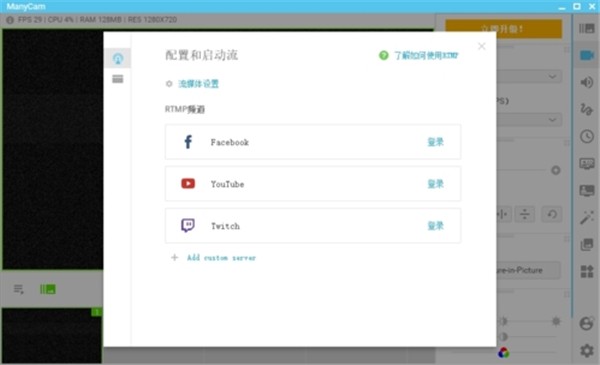Viewport: 600px width, 365px height.
Task: Open the media gallery stacked images tab
Action: [587, 244]
